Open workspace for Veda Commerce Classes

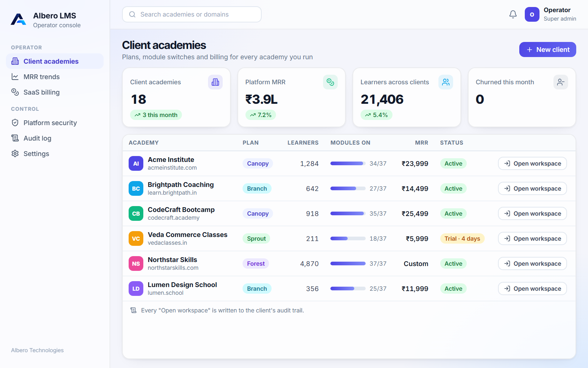(533, 238)
